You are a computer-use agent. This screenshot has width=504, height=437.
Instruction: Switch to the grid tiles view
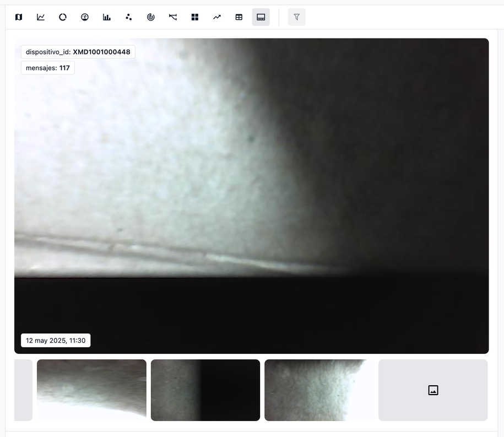(195, 17)
